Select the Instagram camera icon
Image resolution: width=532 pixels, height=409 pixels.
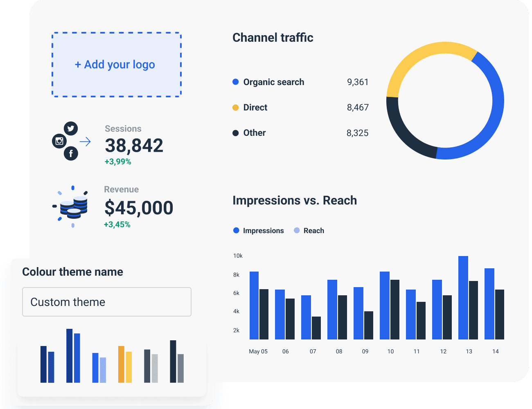click(x=60, y=142)
